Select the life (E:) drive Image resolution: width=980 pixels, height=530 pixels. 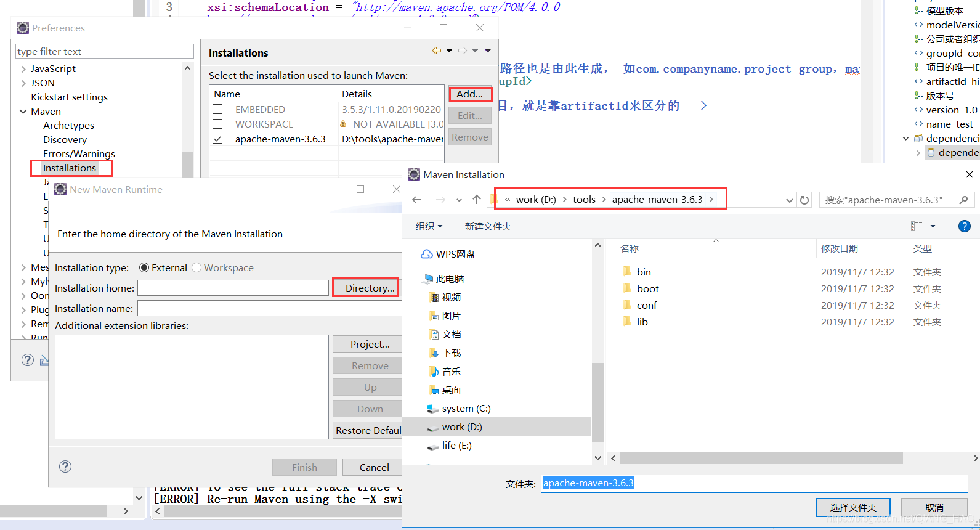[450, 445]
